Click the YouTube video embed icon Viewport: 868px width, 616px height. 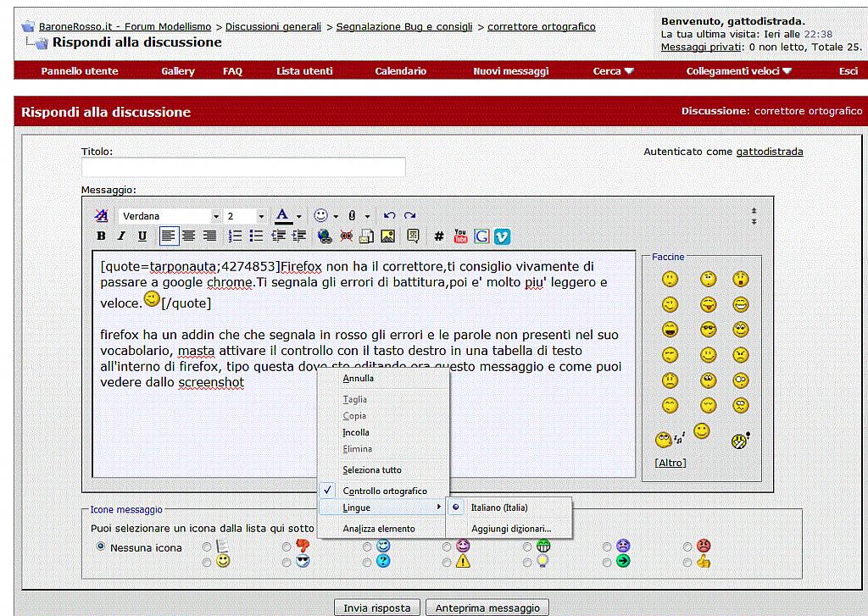460,236
